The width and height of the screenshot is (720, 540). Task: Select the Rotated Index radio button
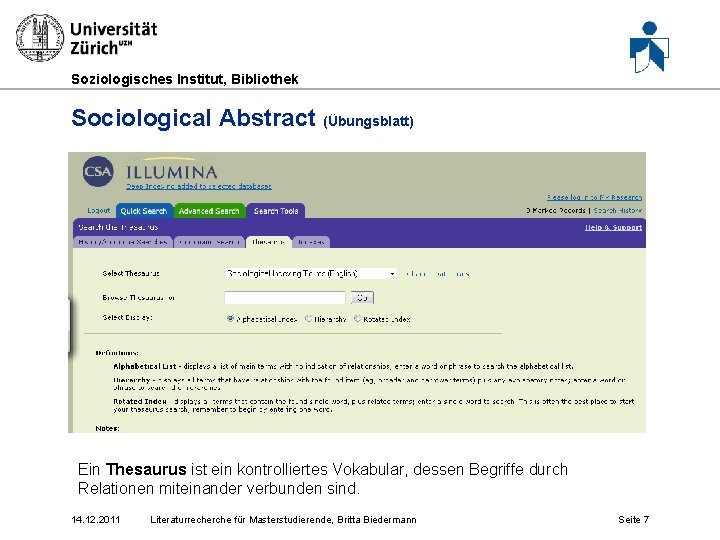point(357,319)
